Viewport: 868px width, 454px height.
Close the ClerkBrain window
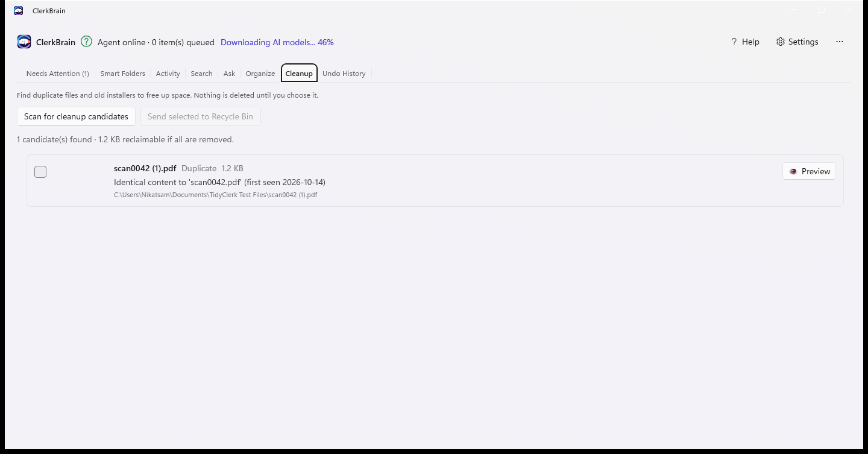pos(849,10)
